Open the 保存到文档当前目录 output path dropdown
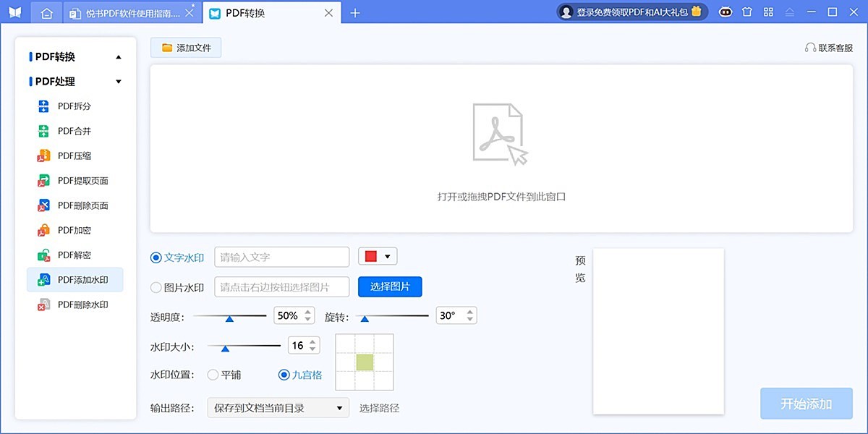This screenshot has width=868, height=434. coord(278,407)
